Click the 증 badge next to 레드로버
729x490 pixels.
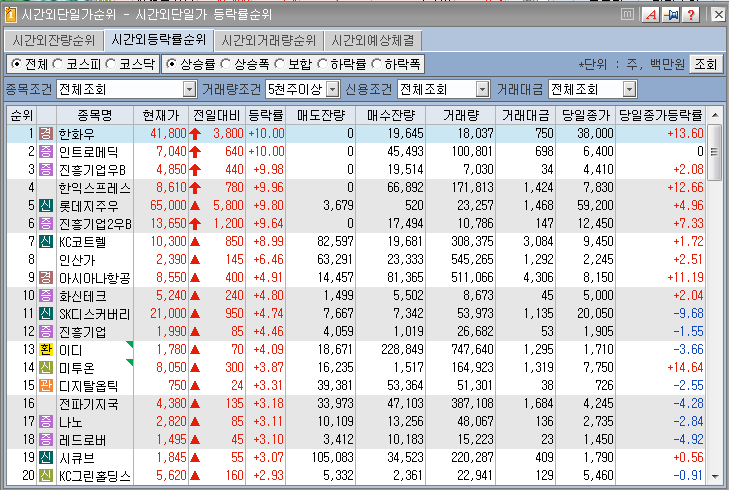click(x=46, y=439)
